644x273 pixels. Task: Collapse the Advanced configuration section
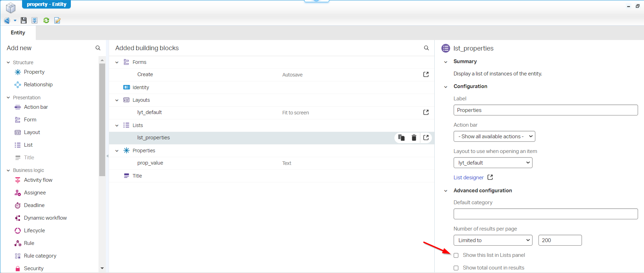point(446,191)
